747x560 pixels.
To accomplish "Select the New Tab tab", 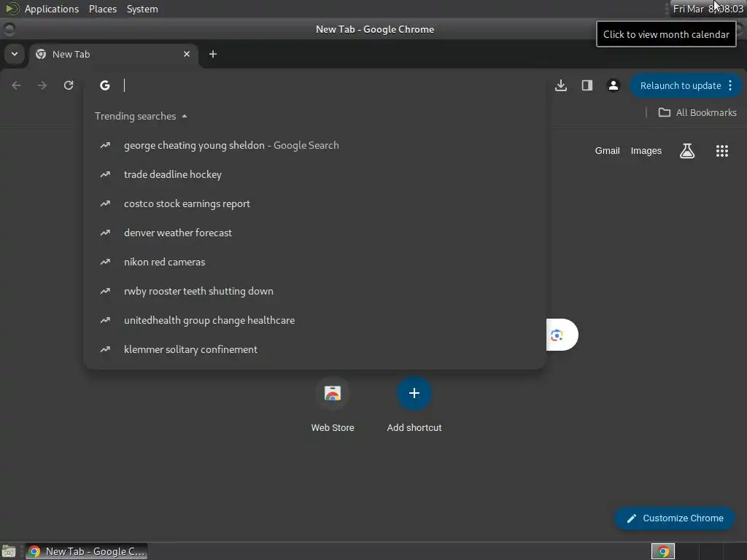I will pos(115,54).
